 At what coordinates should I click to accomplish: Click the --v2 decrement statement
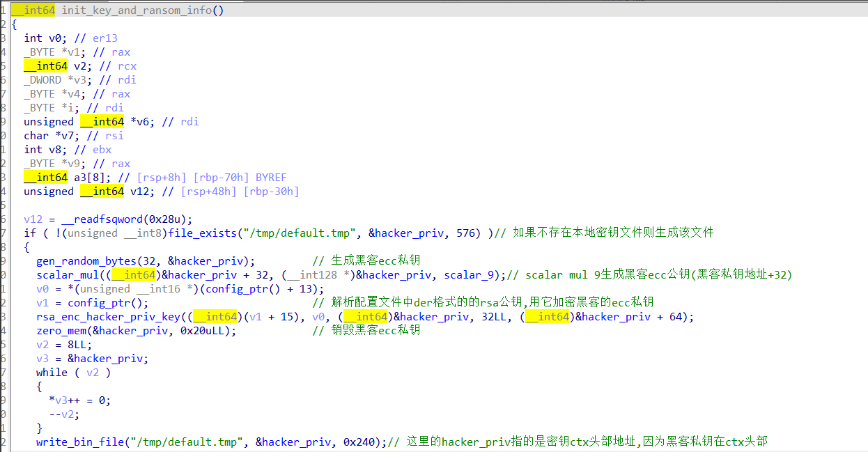tap(63, 414)
